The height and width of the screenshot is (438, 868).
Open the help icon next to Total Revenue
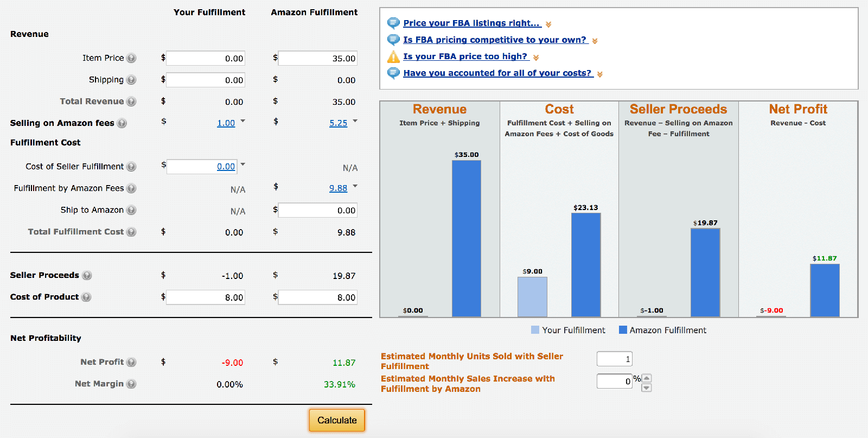(131, 101)
